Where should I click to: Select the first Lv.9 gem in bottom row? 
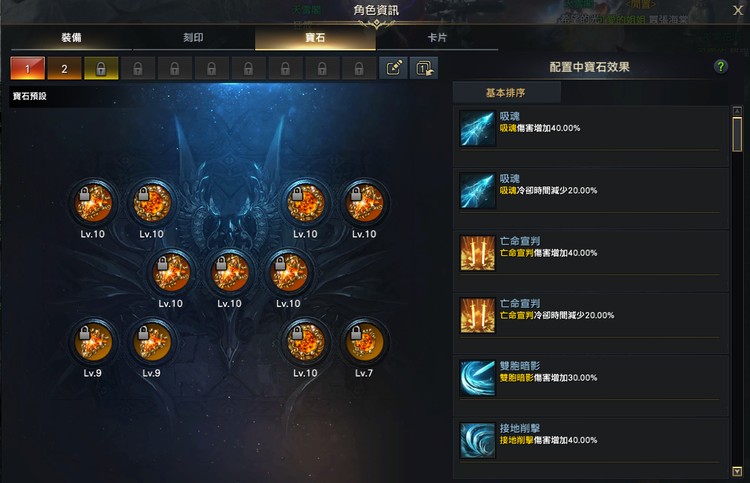pos(93,342)
